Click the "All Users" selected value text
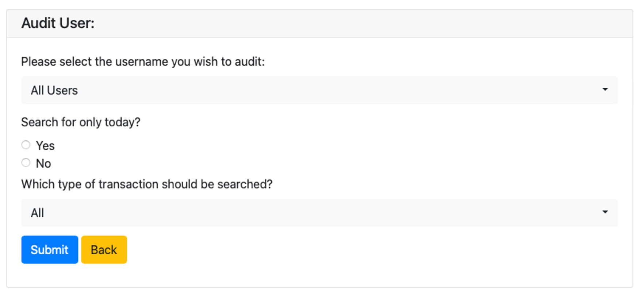The height and width of the screenshot is (301, 644). (x=54, y=90)
